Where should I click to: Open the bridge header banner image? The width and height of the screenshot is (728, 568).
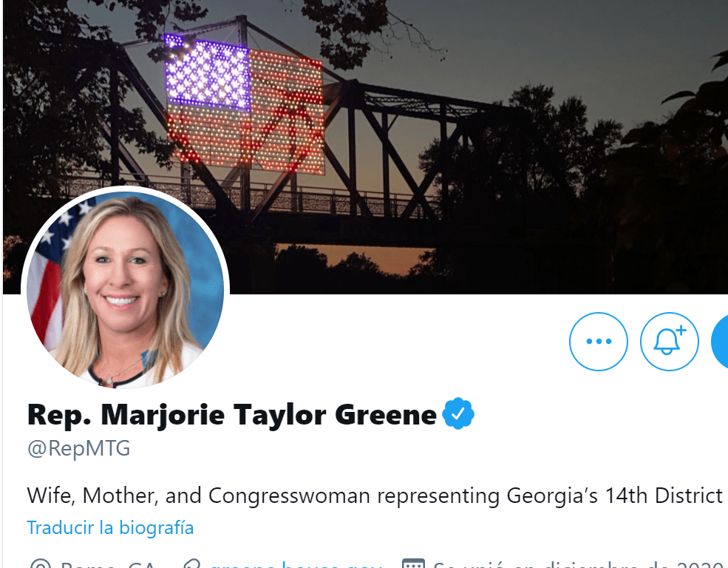(365, 146)
